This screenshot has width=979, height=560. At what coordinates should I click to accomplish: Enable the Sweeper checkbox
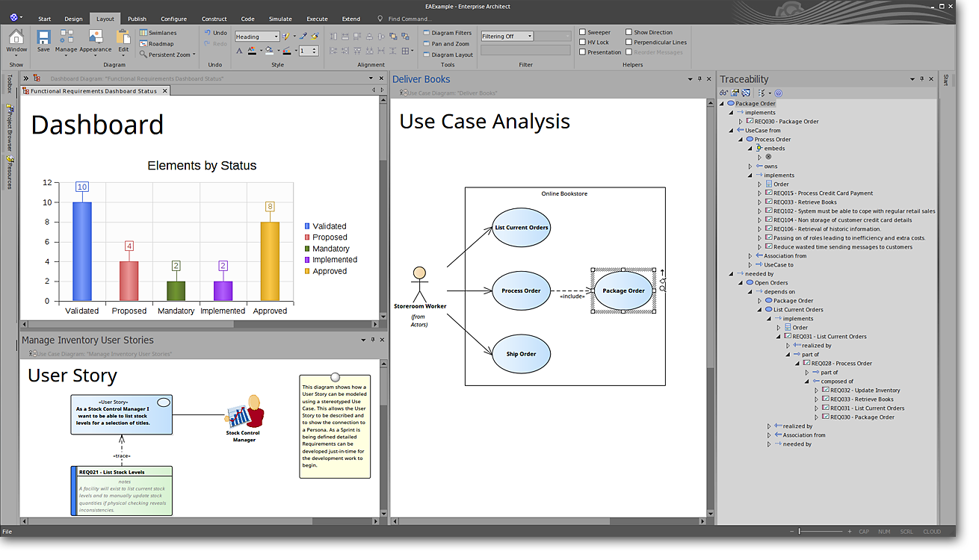pyautogui.click(x=583, y=33)
